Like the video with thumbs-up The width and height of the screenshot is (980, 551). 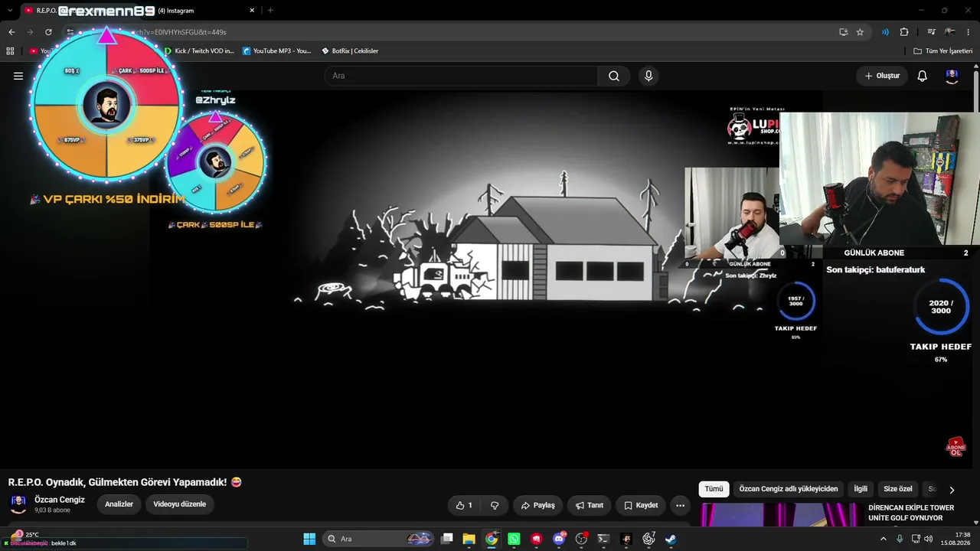[465, 505]
